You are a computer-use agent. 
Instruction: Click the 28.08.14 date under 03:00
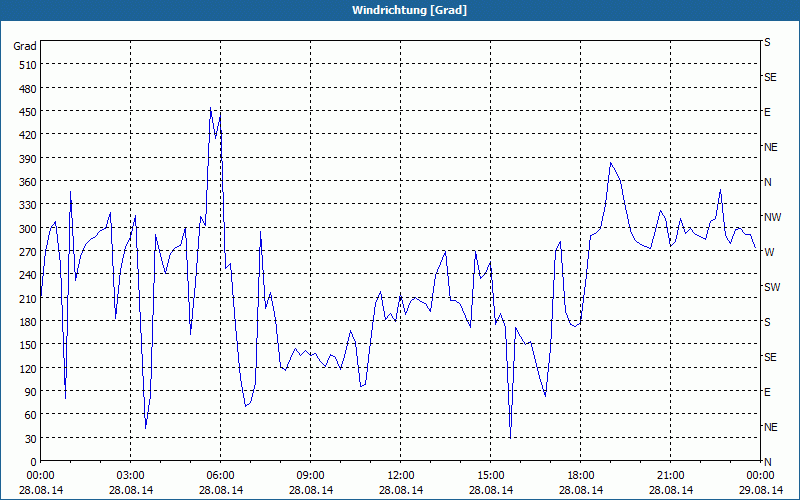pos(131,491)
